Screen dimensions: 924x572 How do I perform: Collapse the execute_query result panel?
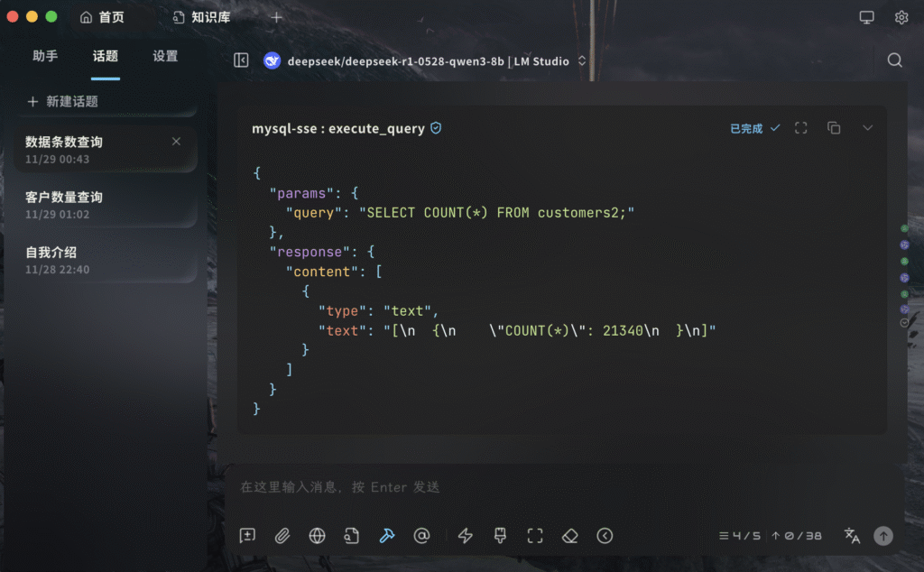pos(867,128)
